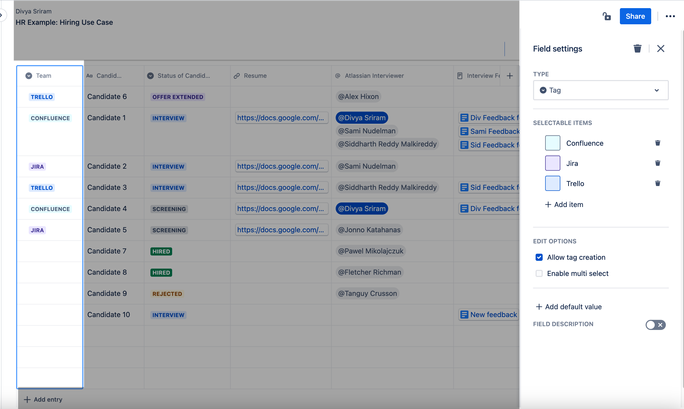Click @Sami Nudelman mention in Candidate 2 row

366,166
